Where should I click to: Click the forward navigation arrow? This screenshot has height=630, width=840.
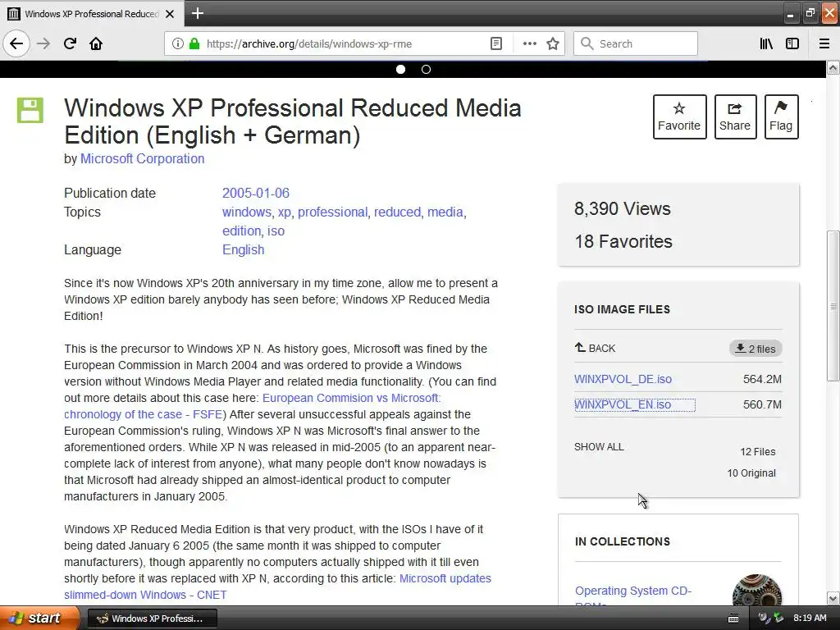click(x=43, y=43)
